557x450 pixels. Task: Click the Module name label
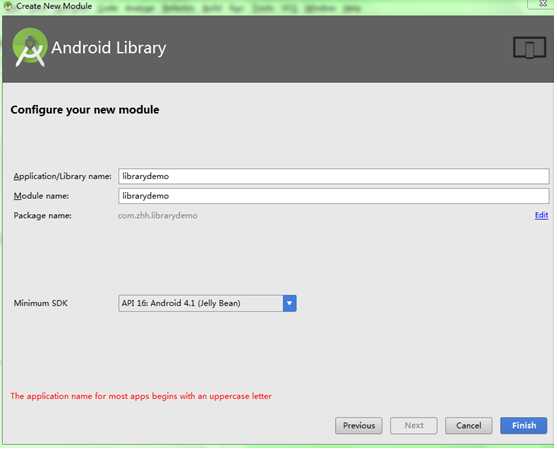pos(41,196)
